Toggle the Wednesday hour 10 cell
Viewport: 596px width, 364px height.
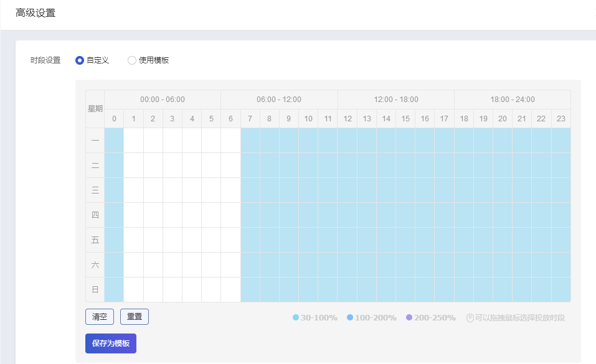[x=308, y=190]
